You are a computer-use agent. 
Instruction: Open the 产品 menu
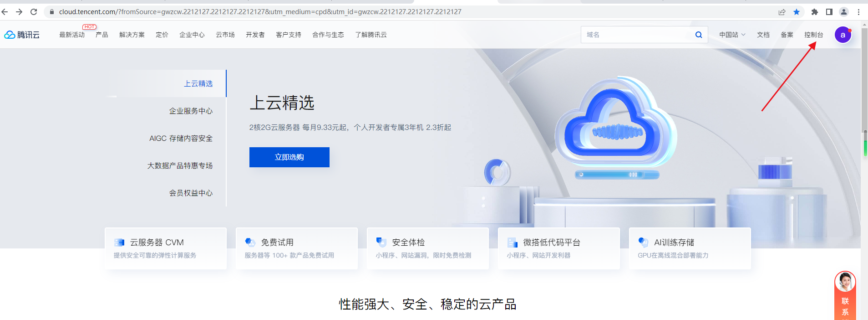tap(102, 35)
